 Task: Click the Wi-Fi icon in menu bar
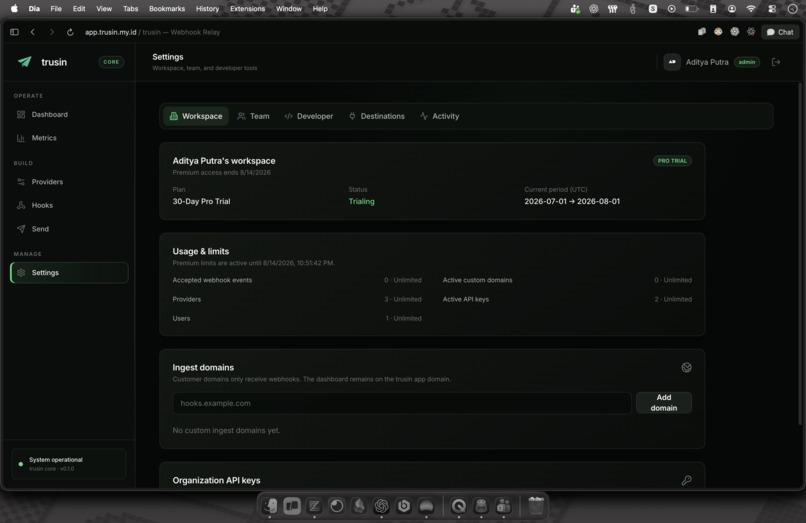(x=751, y=9)
